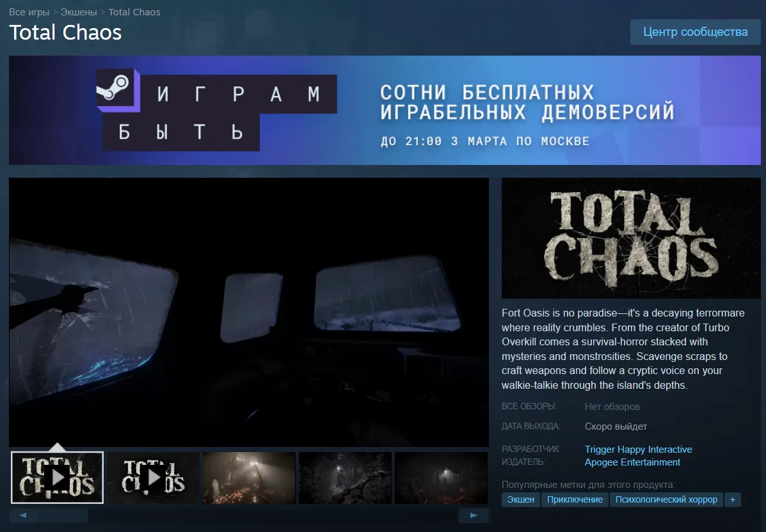Image resolution: width=766 pixels, height=532 pixels.
Task: Open the 'Все игры' breadcrumb link
Action: [x=29, y=12]
